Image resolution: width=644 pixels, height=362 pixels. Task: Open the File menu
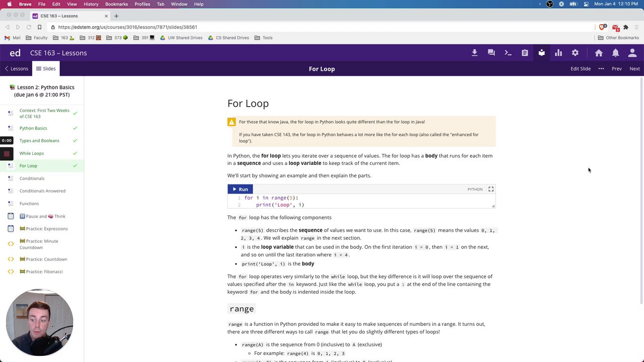tap(42, 4)
